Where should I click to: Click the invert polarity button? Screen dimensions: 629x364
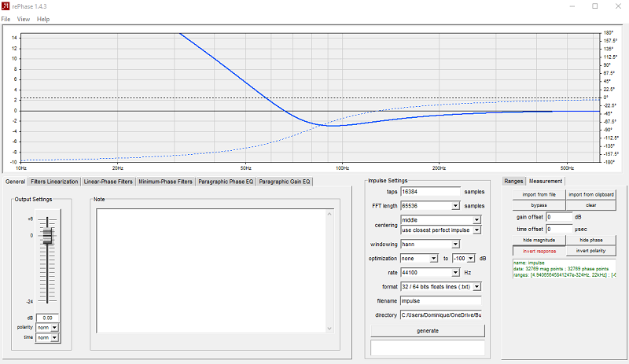[x=591, y=251]
